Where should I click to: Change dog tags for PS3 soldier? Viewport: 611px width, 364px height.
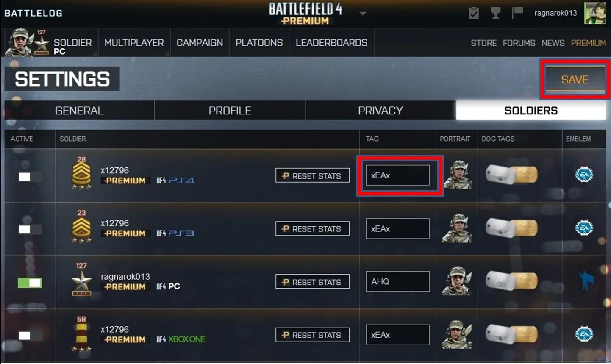511,228
